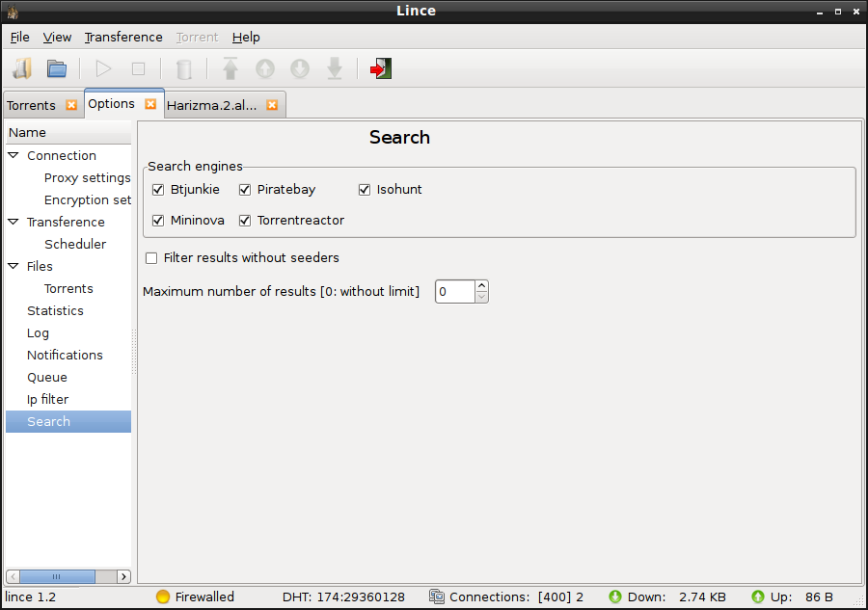Open the Transference menu

click(x=123, y=37)
